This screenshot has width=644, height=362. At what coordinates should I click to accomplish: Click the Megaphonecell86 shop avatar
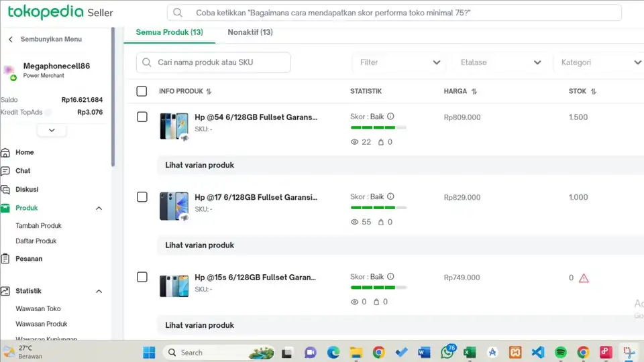tap(9, 72)
